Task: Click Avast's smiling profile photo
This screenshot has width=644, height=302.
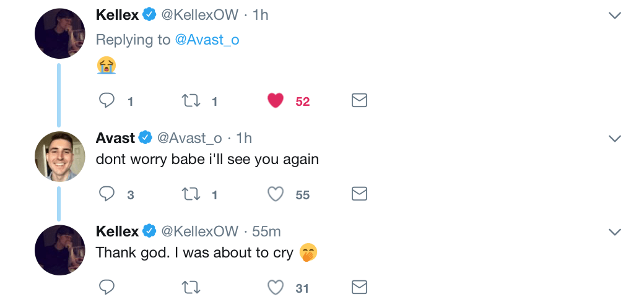Action: click(59, 155)
